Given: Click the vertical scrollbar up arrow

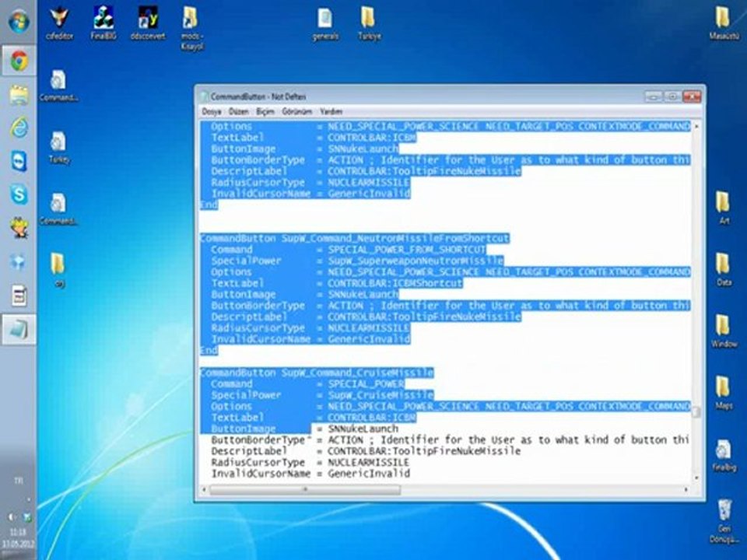Looking at the screenshot, I should tap(696, 126).
